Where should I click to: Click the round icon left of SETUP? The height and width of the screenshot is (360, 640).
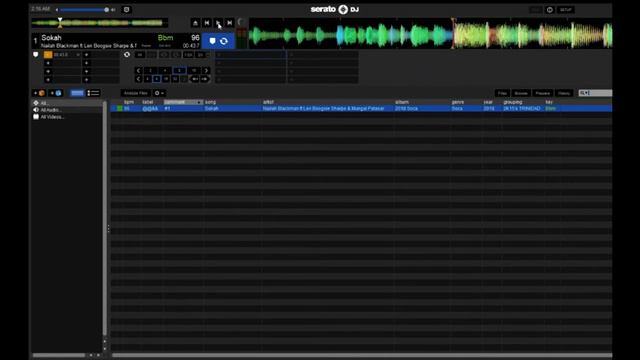pyautogui.click(x=550, y=9)
